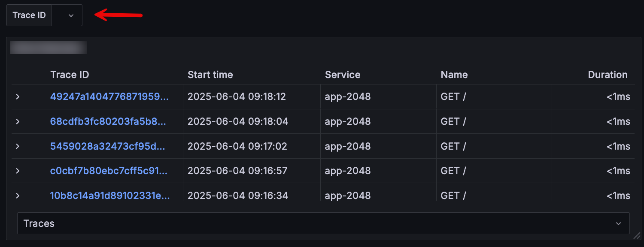644x247 pixels.
Task: Open trace link 5459028a32473cf95d
Action: pos(107,146)
